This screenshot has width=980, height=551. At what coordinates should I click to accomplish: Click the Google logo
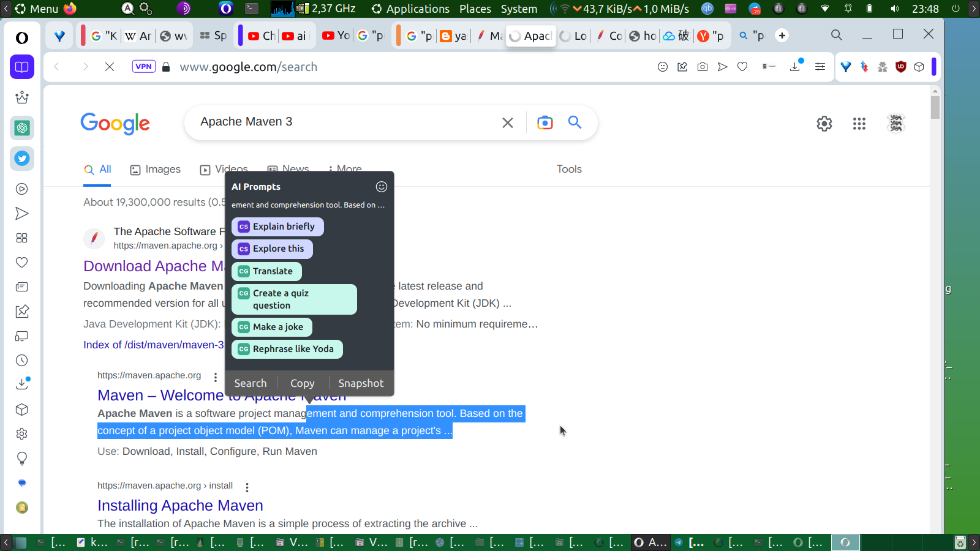pyautogui.click(x=115, y=123)
